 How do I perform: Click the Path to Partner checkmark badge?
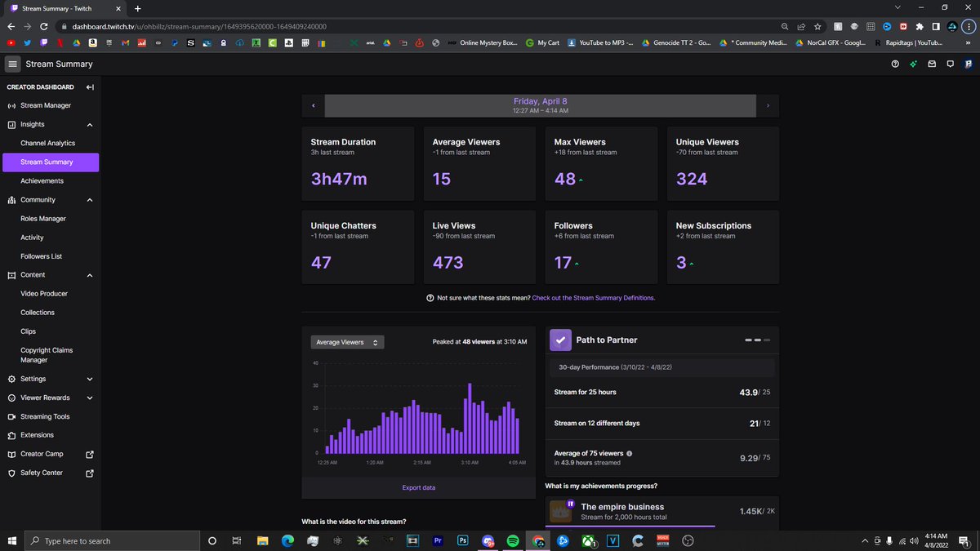(560, 340)
